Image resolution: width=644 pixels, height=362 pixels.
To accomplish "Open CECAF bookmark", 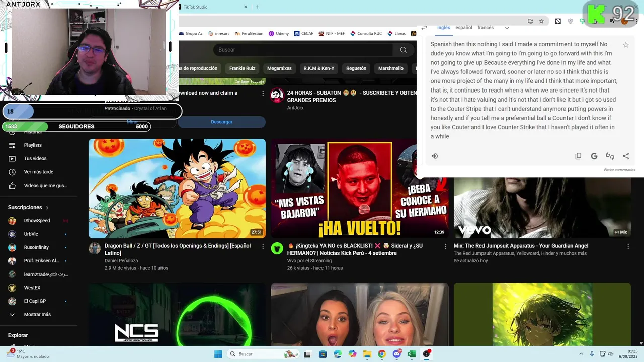I will pos(303,34).
